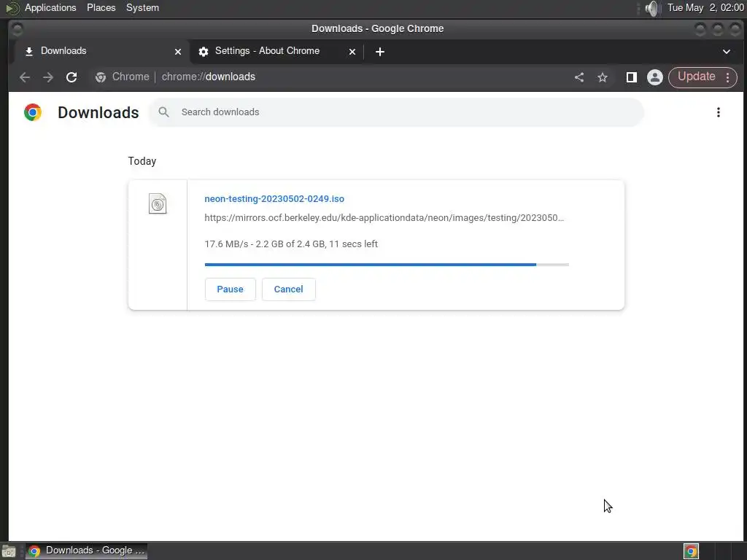
Task: Cancel the ISO download
Action: pyautogui.click(x=289, y=289)
